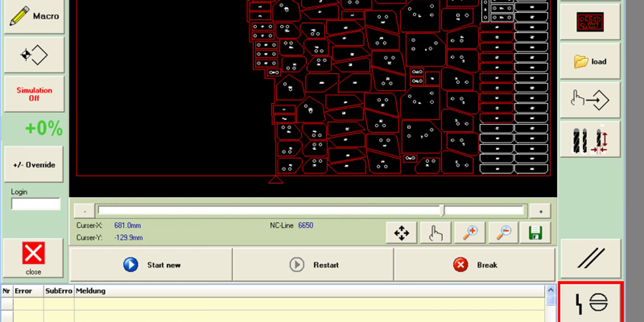This screenshot has height=322, width=644.
Task: Click the hand-to-diamond manual move icon
Action: point(590,100)
